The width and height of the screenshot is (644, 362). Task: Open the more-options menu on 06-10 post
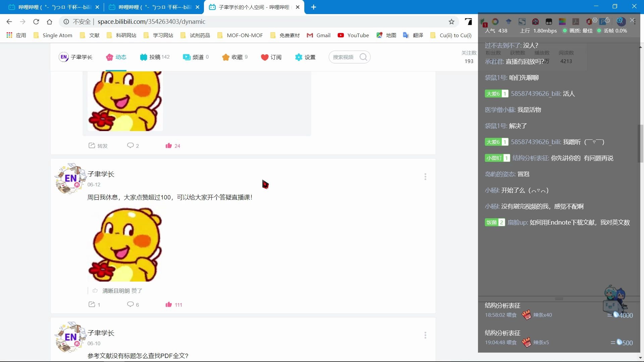point(425,335)
